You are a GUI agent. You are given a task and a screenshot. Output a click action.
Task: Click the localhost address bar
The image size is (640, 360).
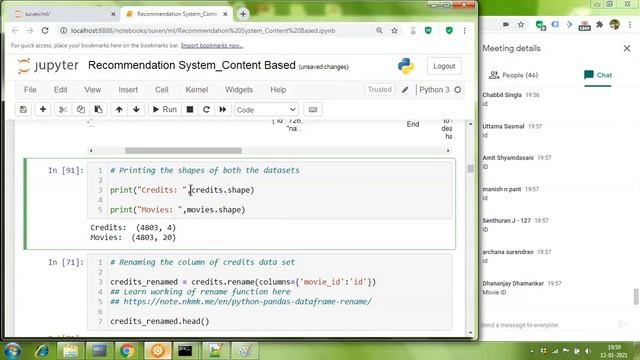[203, 31]
